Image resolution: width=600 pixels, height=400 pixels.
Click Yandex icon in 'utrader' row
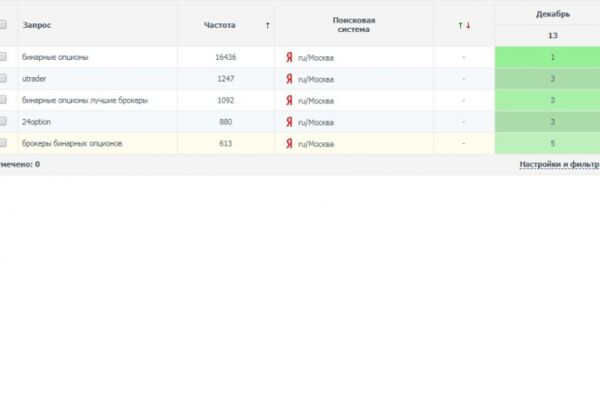click(x=289, y=79)
